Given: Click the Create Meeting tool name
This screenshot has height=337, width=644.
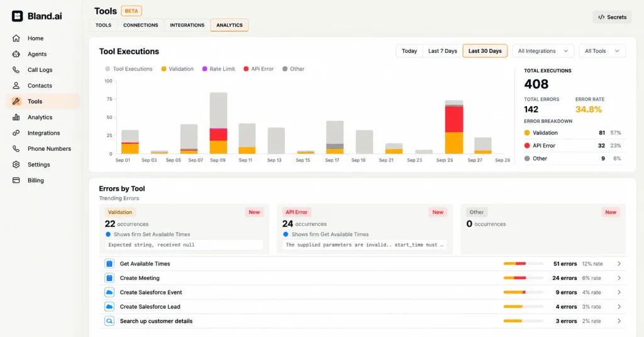Looking at the screenshot, I should (140, 279).
